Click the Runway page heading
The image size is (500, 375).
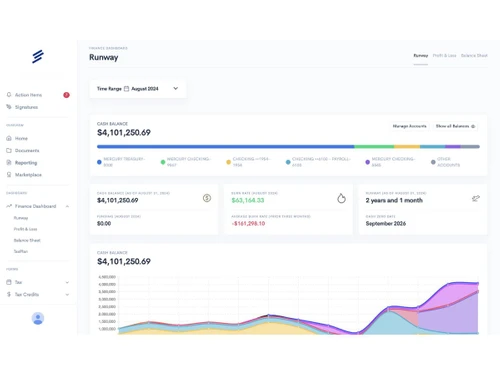tap(104, 57)
